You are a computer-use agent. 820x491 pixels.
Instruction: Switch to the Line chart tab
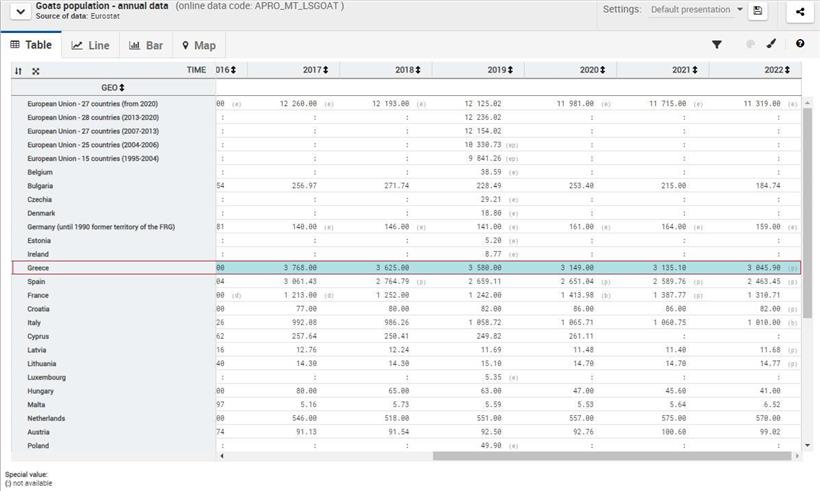pos(91,45)
